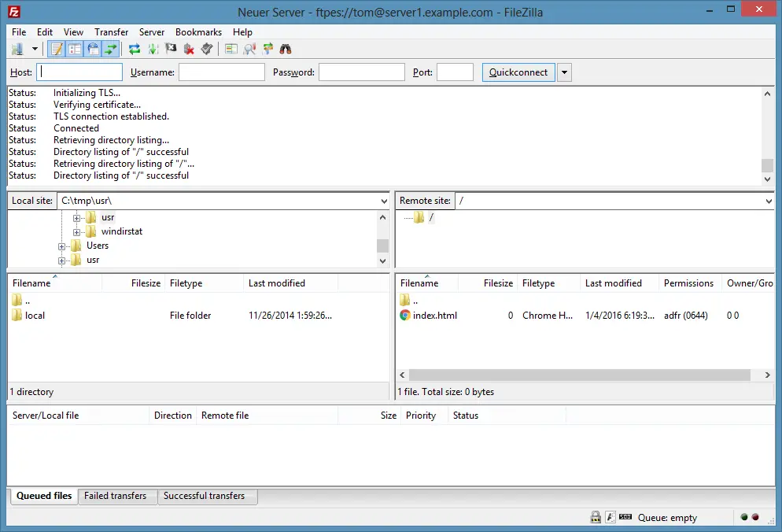782x532 pixels.
Task: Click the red activity indicator light
Action: tap(755, 517)
